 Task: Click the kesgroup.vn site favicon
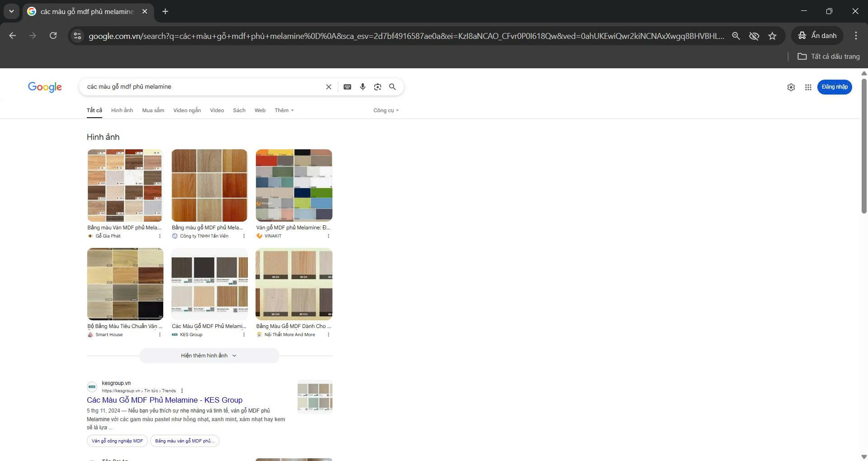(92, 387)
